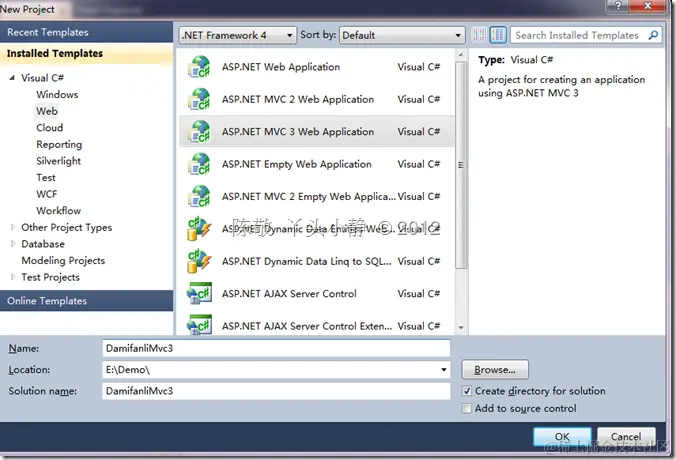Select the Web category in the tree

(x=47, y=111)
